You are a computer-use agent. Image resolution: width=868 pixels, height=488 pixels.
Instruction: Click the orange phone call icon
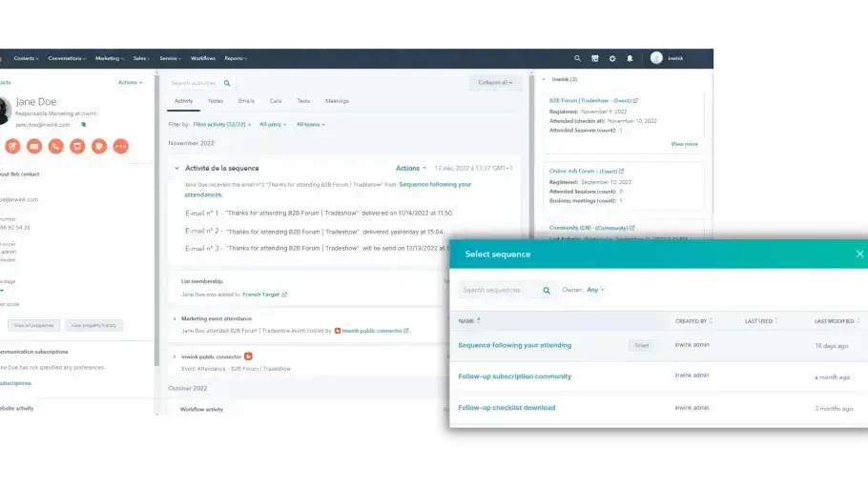point(55,146)
